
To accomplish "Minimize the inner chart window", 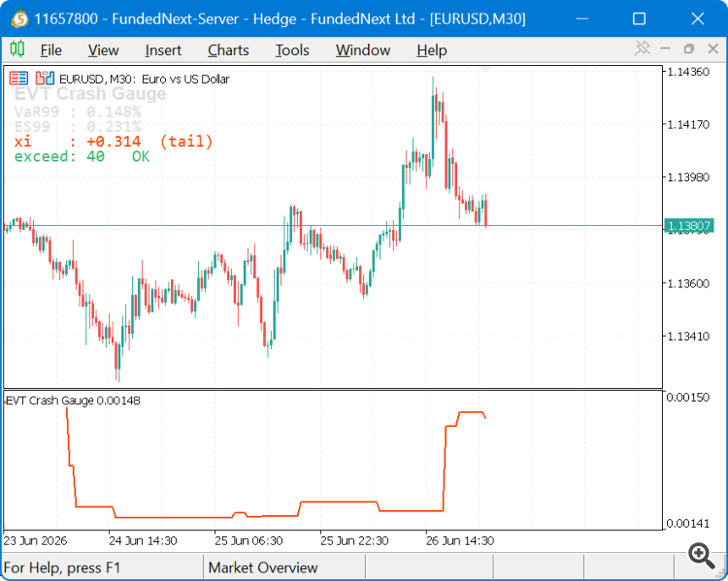I will tap(665, 48).
